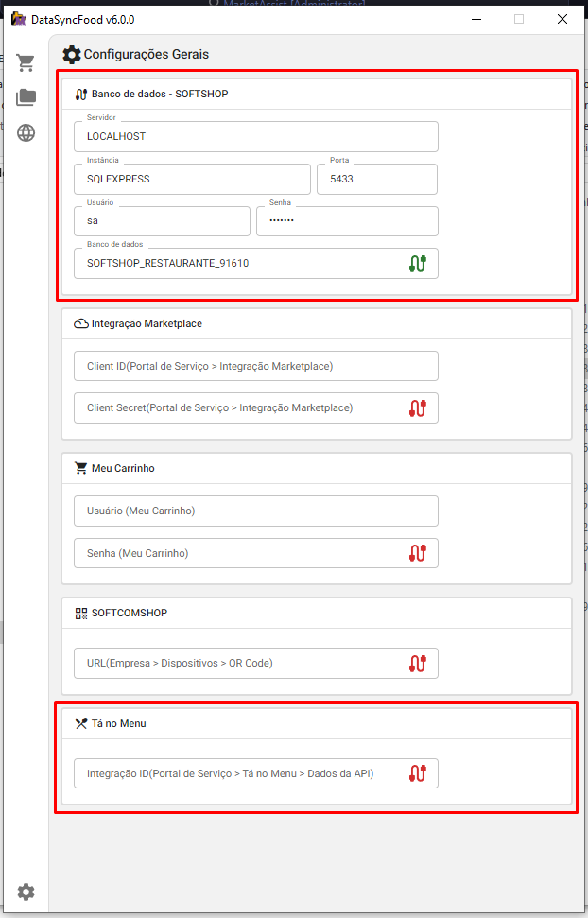
Task: Click Tá no Menu red connection icon
Action: [418, 773]
